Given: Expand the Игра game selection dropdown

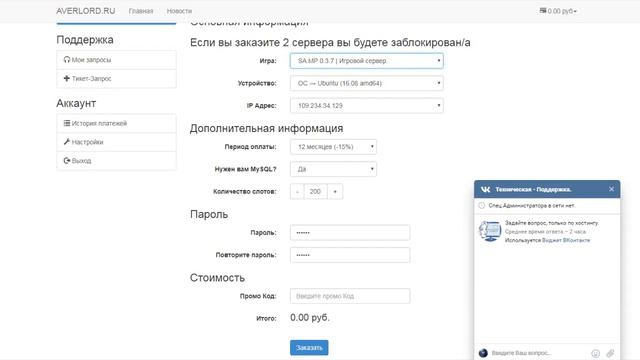Looking at the screenshot, I should pos(367,61).
